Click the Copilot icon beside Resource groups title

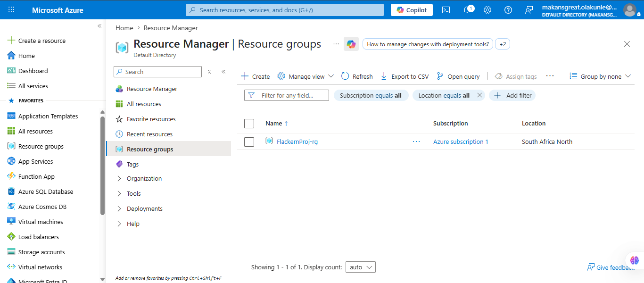pos(351,44)
